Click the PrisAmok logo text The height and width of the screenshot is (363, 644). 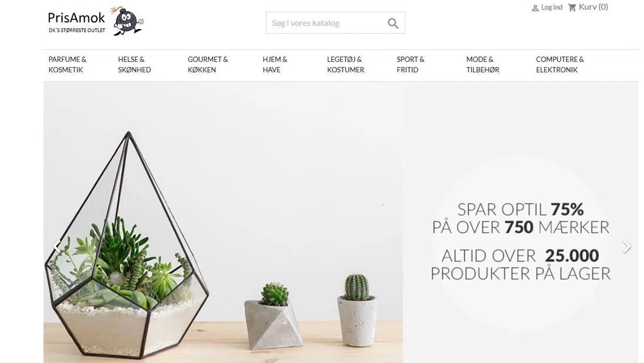[x=76, y=18]
